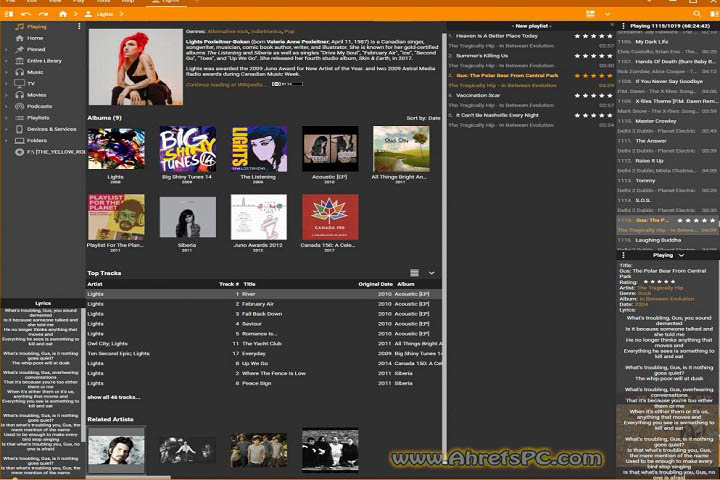Open the three-dot menu of the Playing list header
The width and height of the screenshot is (720, 480).
click(x=623, y=26)
